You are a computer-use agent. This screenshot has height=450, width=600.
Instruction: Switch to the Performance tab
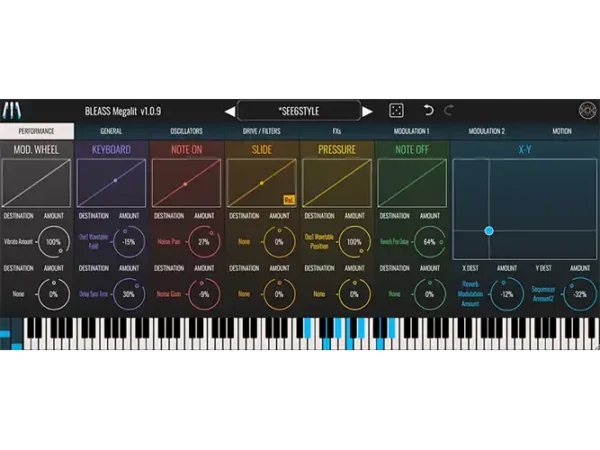(x=37, y=131)
